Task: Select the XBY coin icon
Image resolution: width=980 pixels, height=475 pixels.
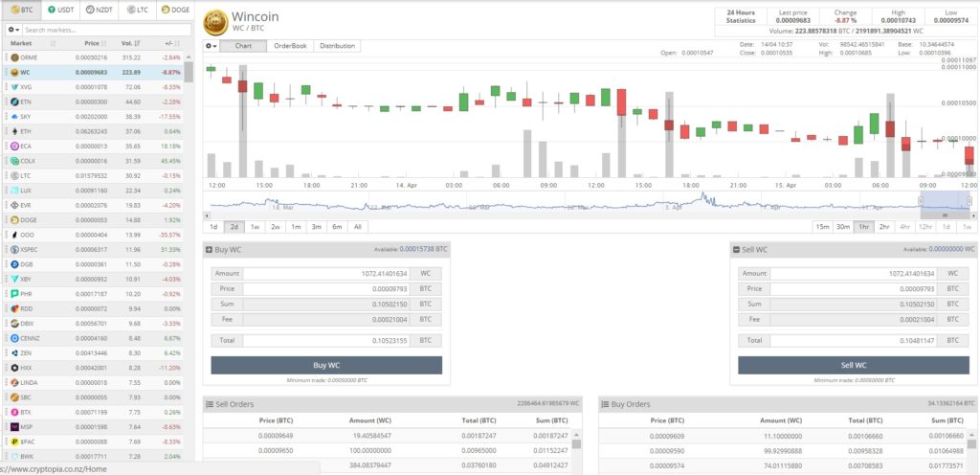Action: [14, 279]
